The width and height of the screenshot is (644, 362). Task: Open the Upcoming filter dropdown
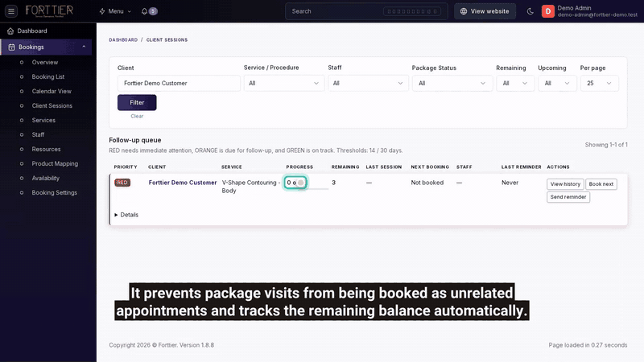coord(557,84)
